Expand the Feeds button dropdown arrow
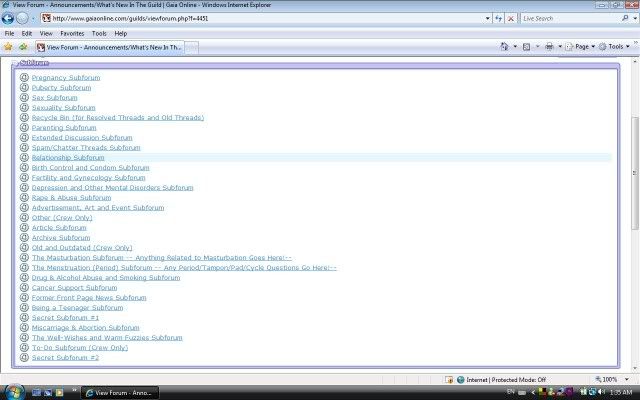Screen dimensions: 640x400 click(537, 47)
